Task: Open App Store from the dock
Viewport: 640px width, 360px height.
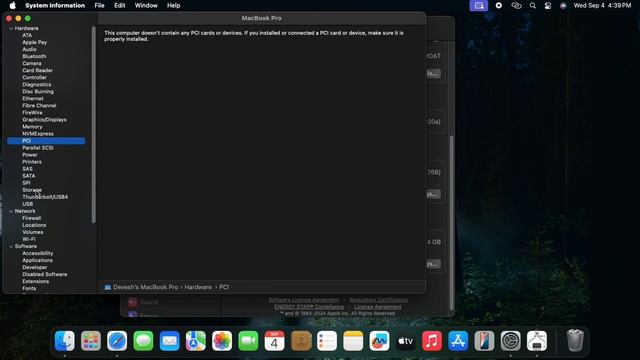Action: click(x=458, y=340)
